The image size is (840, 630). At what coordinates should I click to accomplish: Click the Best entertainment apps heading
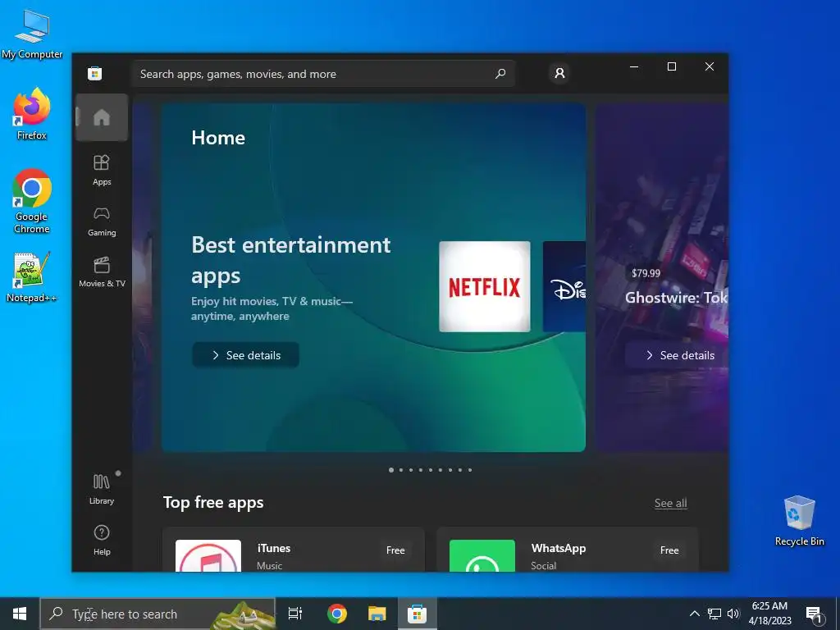(x=291, y=260)
